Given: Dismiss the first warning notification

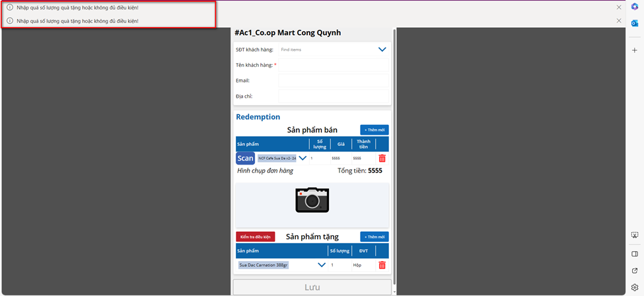Looking at the screenshot, I should click(x=618, y=7).
